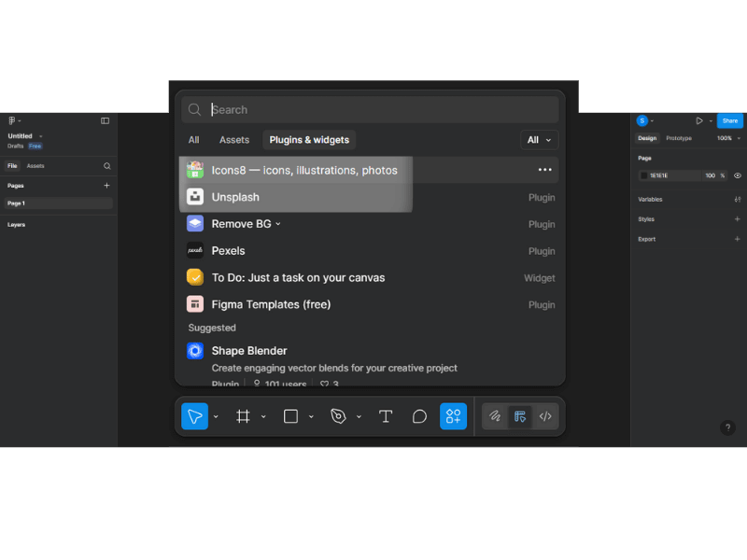747x560 pixels.
Task: Click the Icons8 plugin icon
Action: coord(195,170)
